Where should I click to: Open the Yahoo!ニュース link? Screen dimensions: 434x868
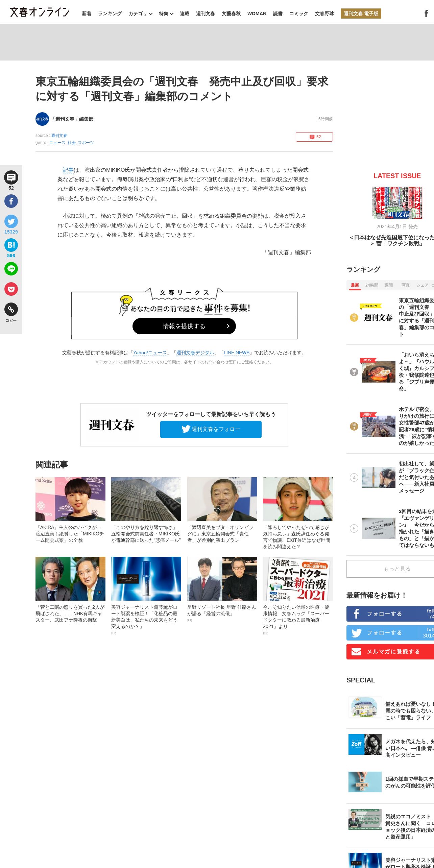tap(150, 353)
